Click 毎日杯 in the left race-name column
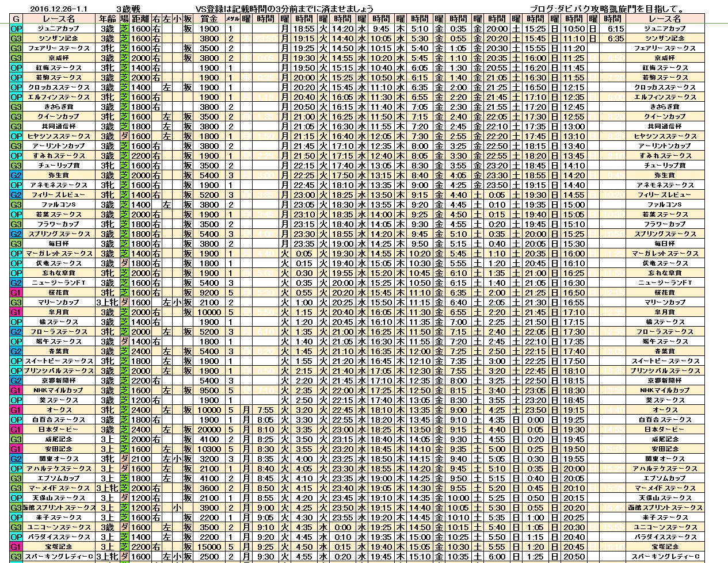728x563 pixels. click(x=59, y=244)
